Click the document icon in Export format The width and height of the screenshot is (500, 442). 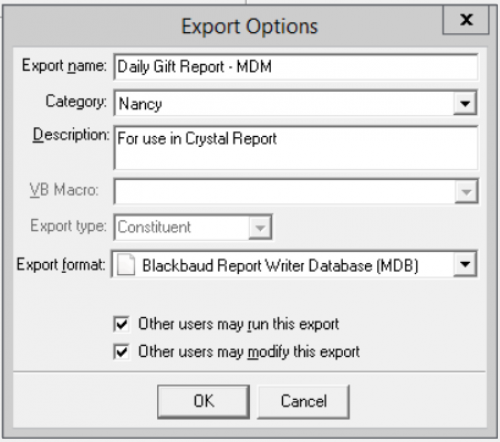point(126,265)
